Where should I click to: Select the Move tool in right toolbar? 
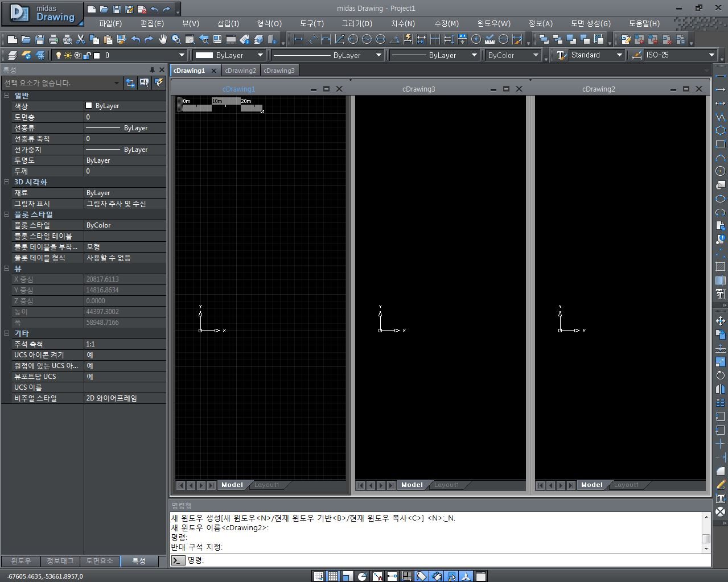[x=720, y=321]
